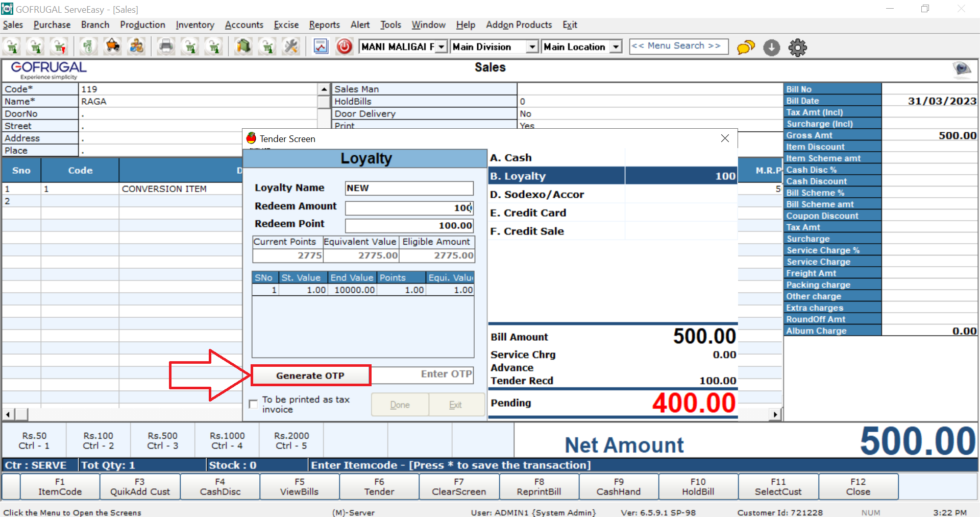Click the eye icon beside Sales heading
This screenshot has width=980, height=517.
pyautogui.click(x=962, y=68)
